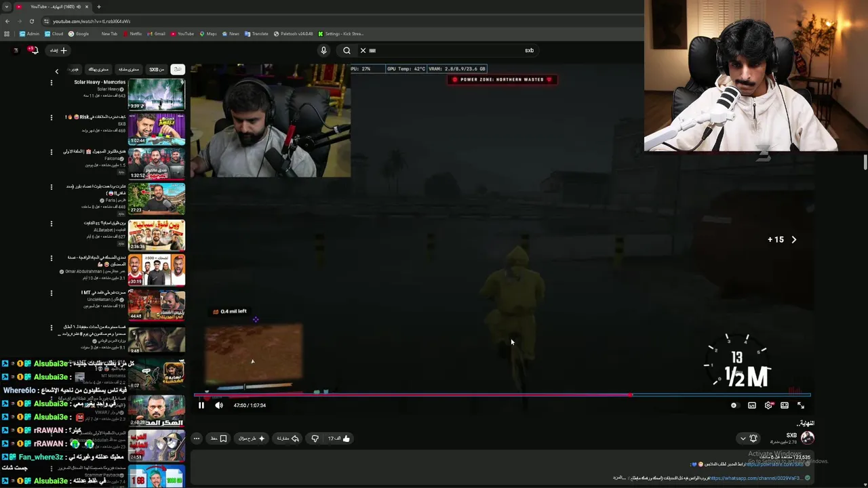Open the apps grid icon in the bookmarks bar
This screenshot has width=868, height=488.
pyautogui.click(x=7, y=34)
